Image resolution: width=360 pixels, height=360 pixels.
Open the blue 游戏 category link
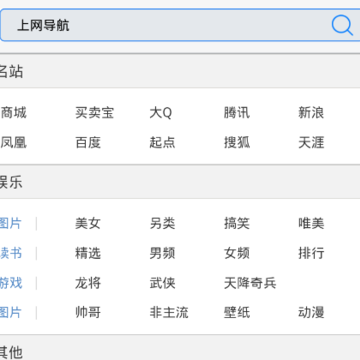11,283
